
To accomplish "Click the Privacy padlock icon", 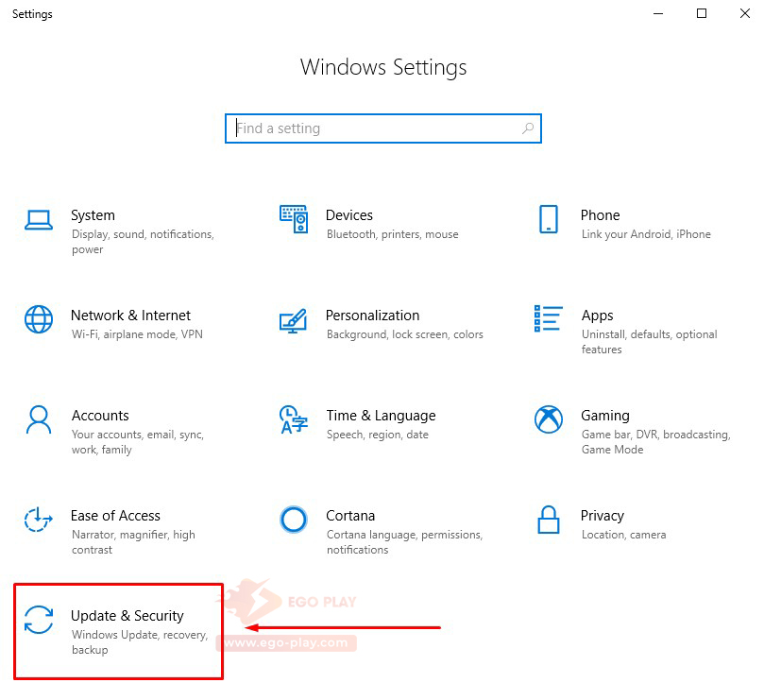I will pos(548,520).
